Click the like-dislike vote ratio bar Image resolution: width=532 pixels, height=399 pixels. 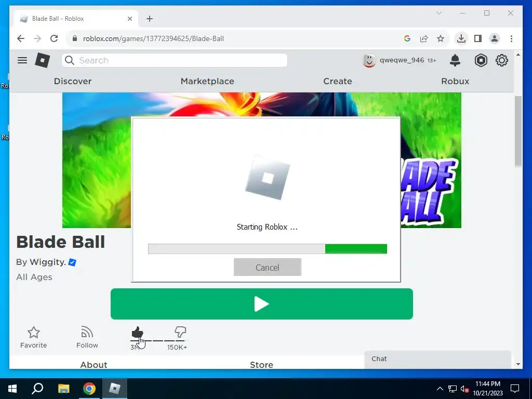158,341
